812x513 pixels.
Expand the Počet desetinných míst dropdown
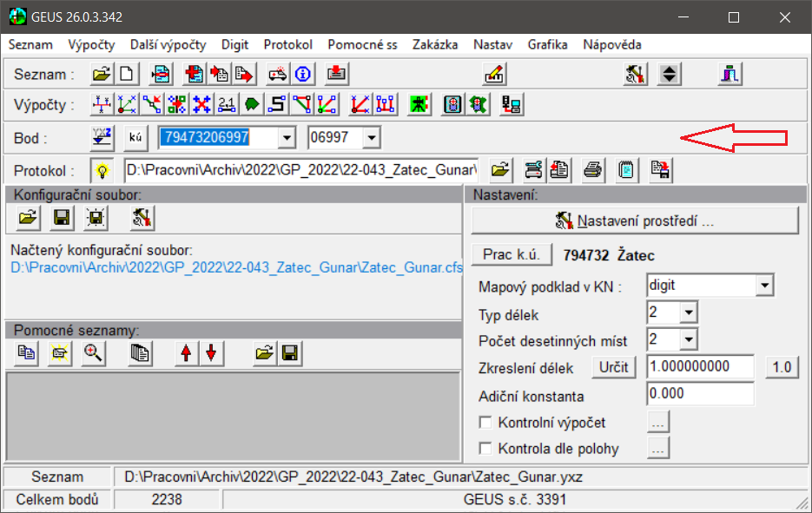point(689,339)
